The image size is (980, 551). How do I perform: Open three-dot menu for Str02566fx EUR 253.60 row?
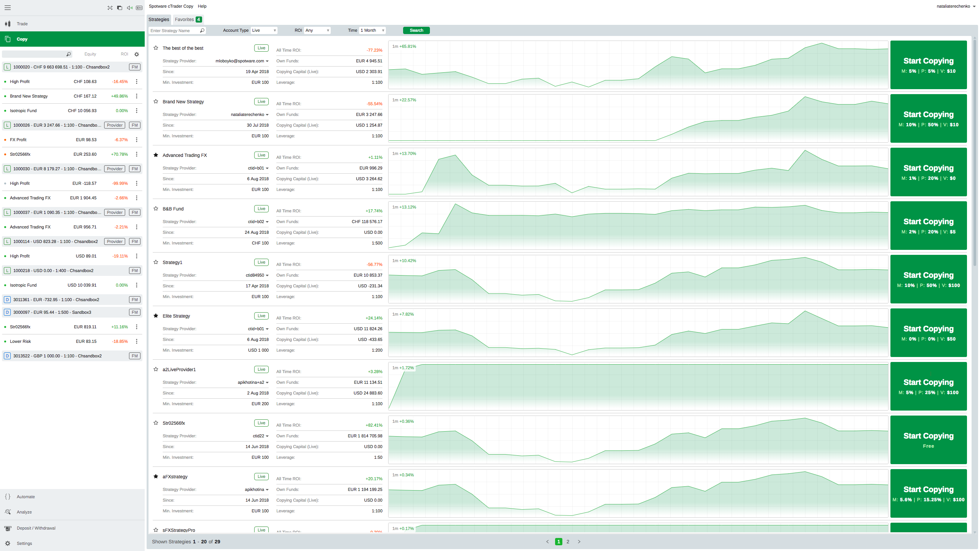pyautogui.click(x=137, y=154)
